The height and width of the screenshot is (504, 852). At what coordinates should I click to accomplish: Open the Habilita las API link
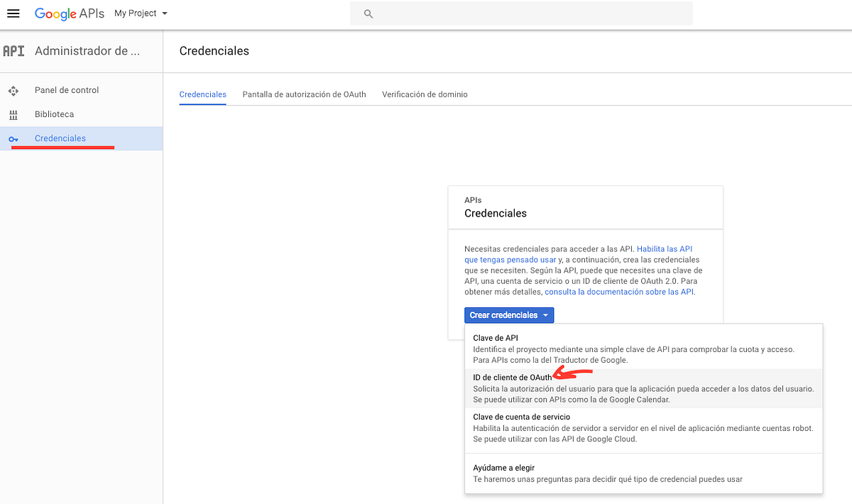(665, 248)
